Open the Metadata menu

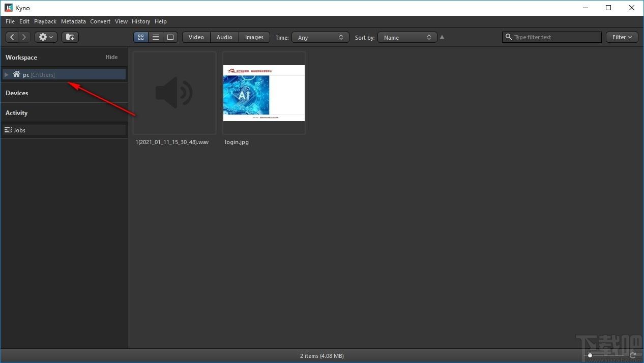coord(73,21)
